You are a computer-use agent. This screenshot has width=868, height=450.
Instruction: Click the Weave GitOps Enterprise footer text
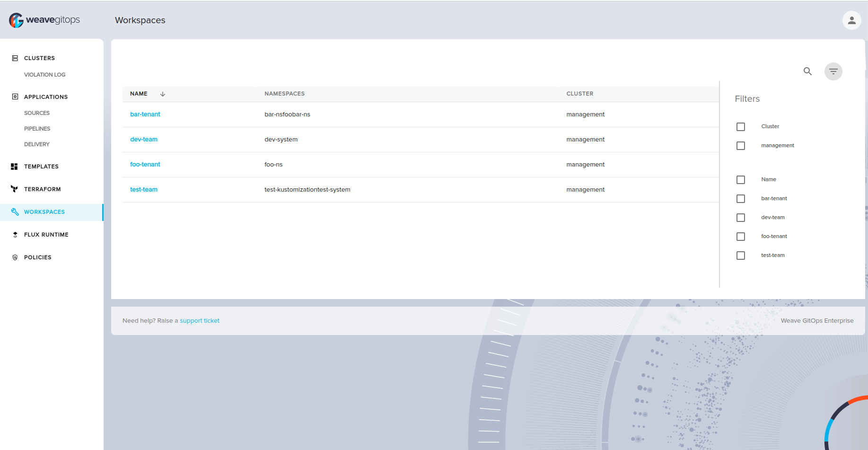(x=817, y=321)
